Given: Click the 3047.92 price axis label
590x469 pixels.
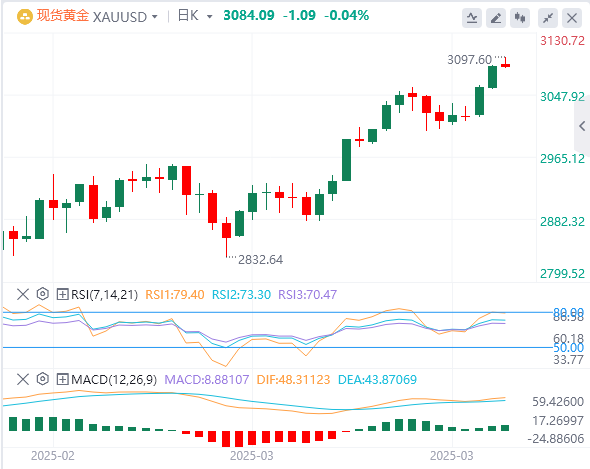Looking at the screenshot, I should (563, 97).
